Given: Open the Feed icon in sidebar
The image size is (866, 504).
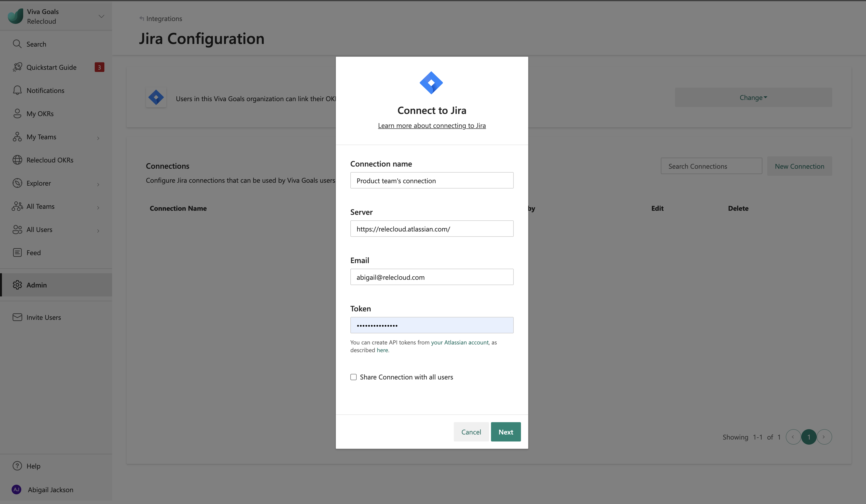Looking at the screenshot, I should [x=17, y=253].
